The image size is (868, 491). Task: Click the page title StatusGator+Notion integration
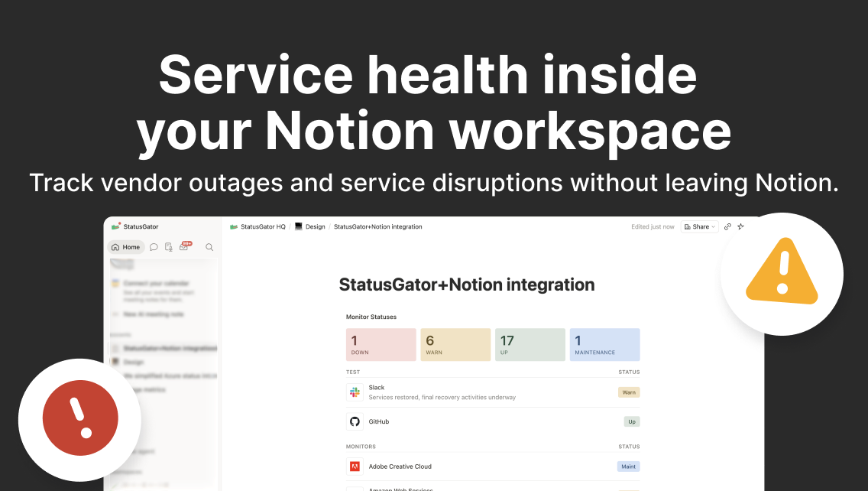pyautogui.click(x=467, y=285)
